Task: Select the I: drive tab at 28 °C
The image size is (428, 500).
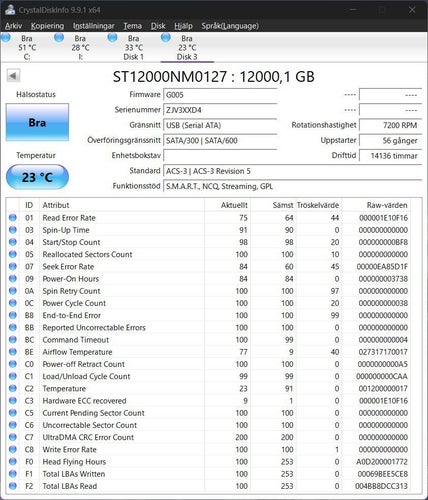Action: 80,47
